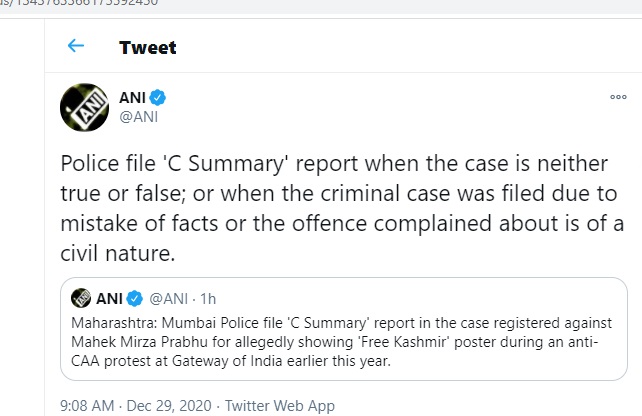Click the small ANI avatar in quoted tweet
The image size is (642, 416).
[x=79, y=297]
